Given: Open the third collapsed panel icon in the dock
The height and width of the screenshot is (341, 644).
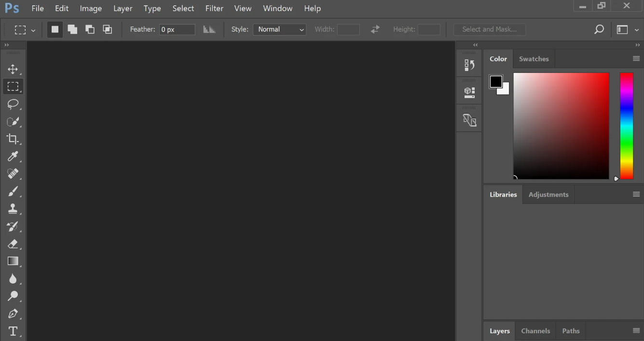Looking at the screenshot, I should pos(469,120).
